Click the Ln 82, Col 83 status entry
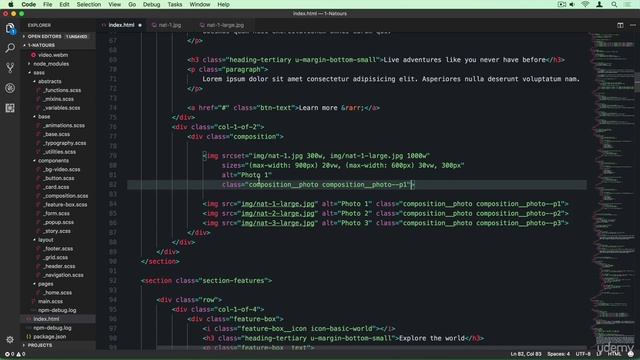Image resolution: width=640 pixels, height=360 pixels. point(526,354)
